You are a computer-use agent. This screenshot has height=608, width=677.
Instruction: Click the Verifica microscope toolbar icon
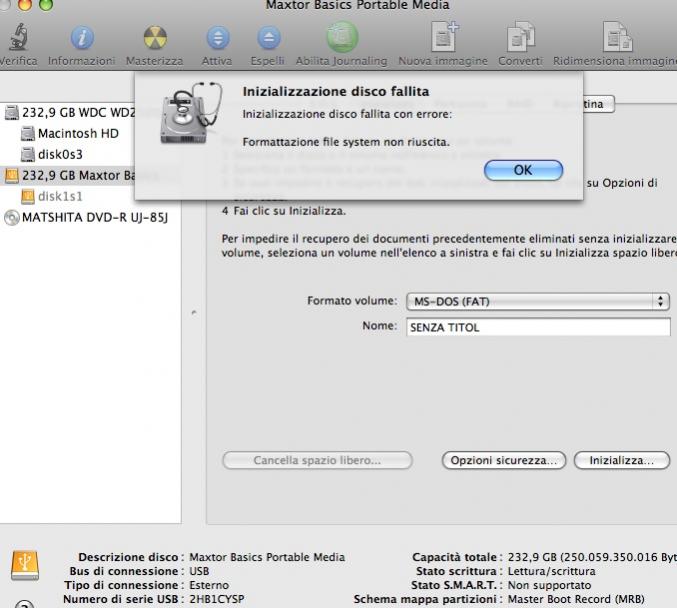click(x=18, y=37)
